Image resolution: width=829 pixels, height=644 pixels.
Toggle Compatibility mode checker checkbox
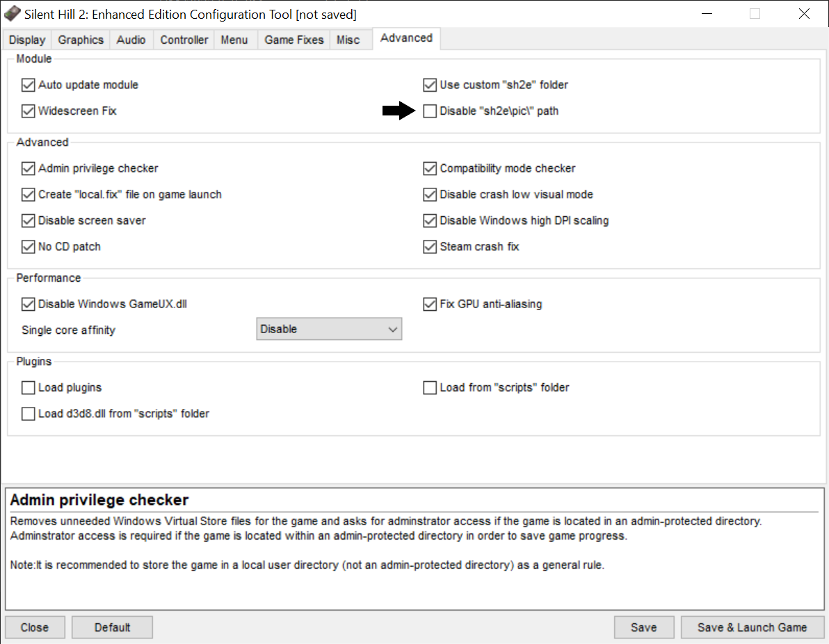click(x=430, y=168)
